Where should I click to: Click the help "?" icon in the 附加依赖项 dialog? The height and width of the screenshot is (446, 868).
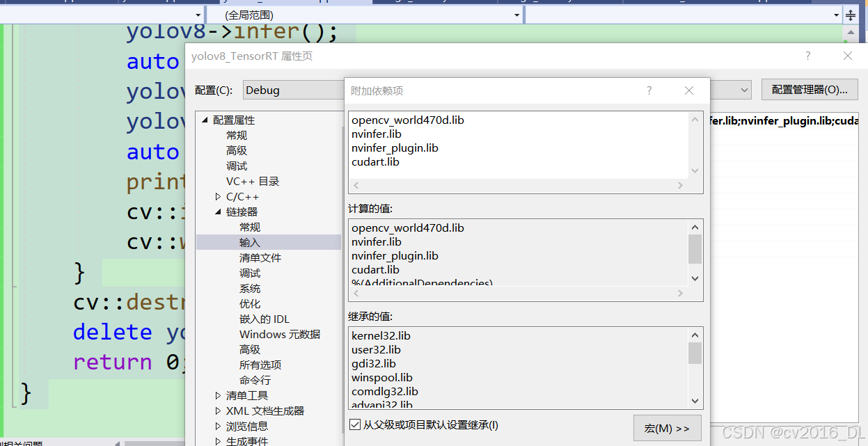tap(649, 90)
